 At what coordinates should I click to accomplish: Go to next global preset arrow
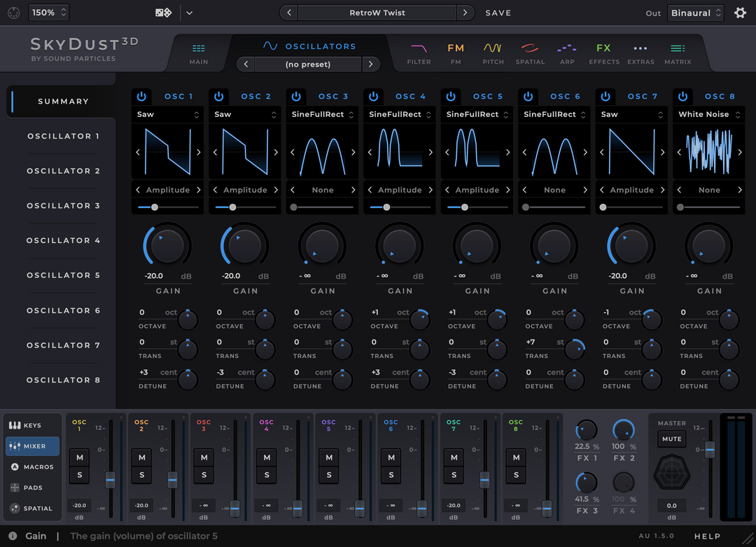click(465, 13)
